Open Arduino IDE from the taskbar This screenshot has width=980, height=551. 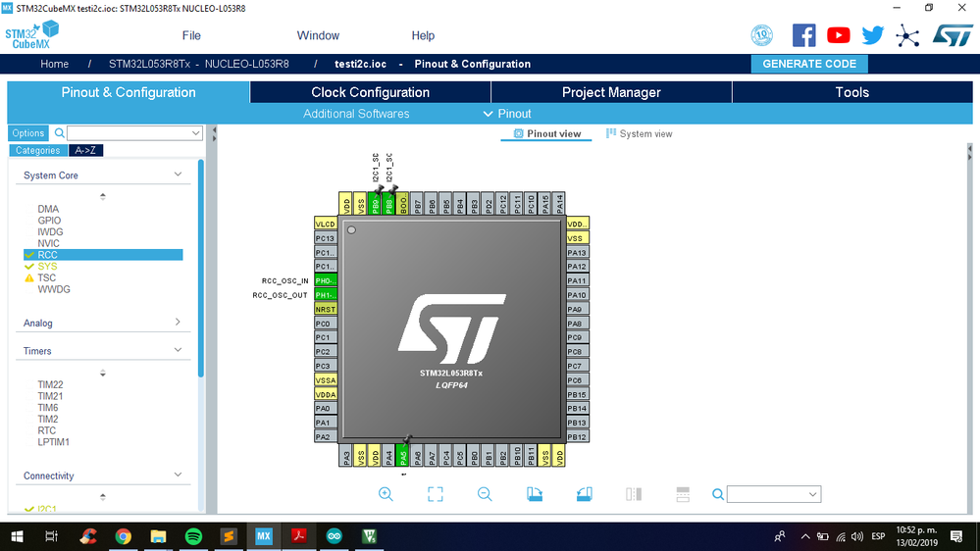click(334, 536)
